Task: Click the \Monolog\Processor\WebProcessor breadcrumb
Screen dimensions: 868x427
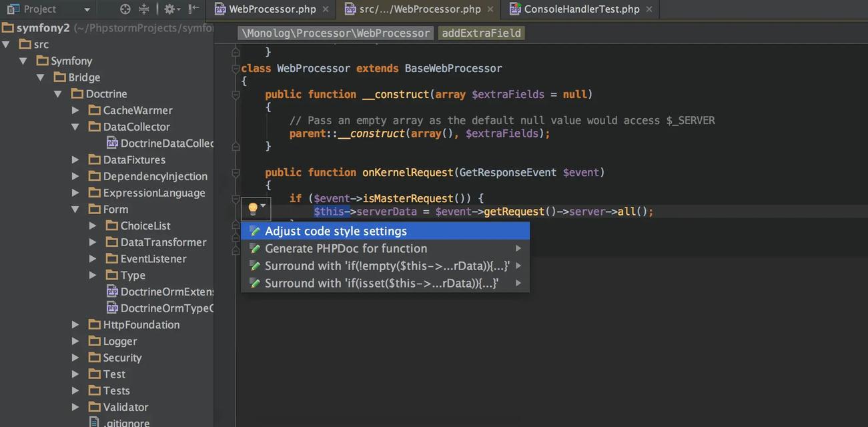Action: click(336, 33)
